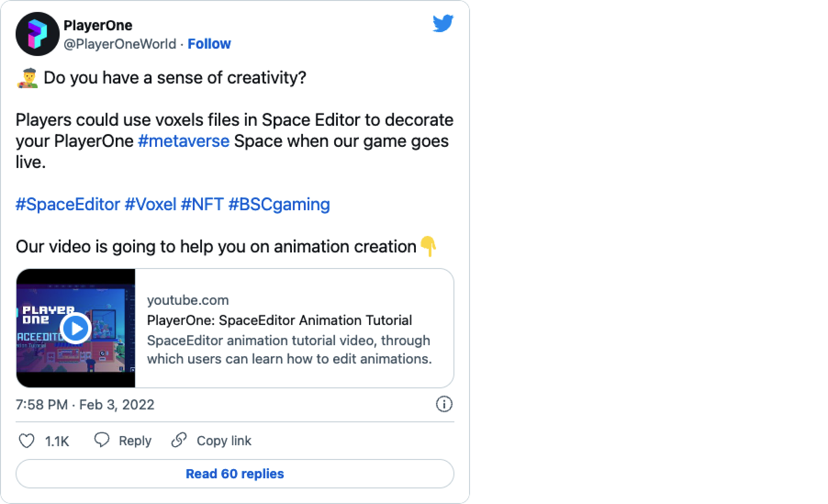Click the @PlayerOneWorld handle
The height and width of the screenshot is (504, 828).
point(120,44)
